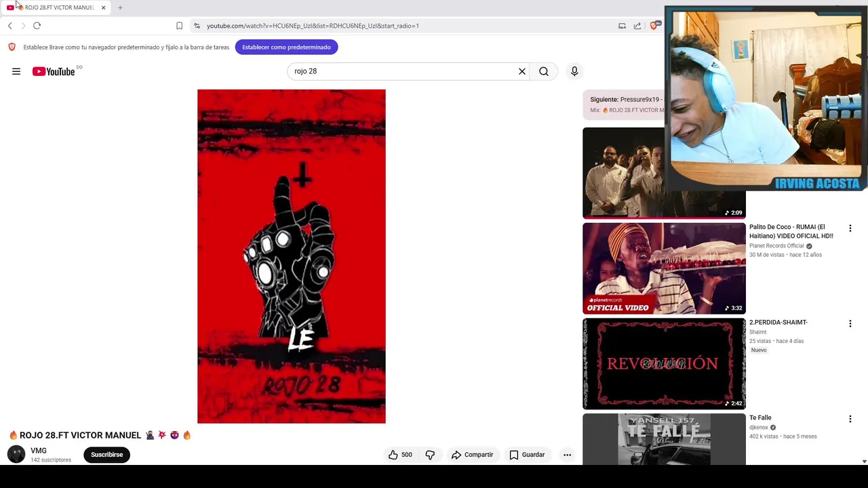Open picture-in-picture icon in address bar
The image size is (868, 488).
622,26
